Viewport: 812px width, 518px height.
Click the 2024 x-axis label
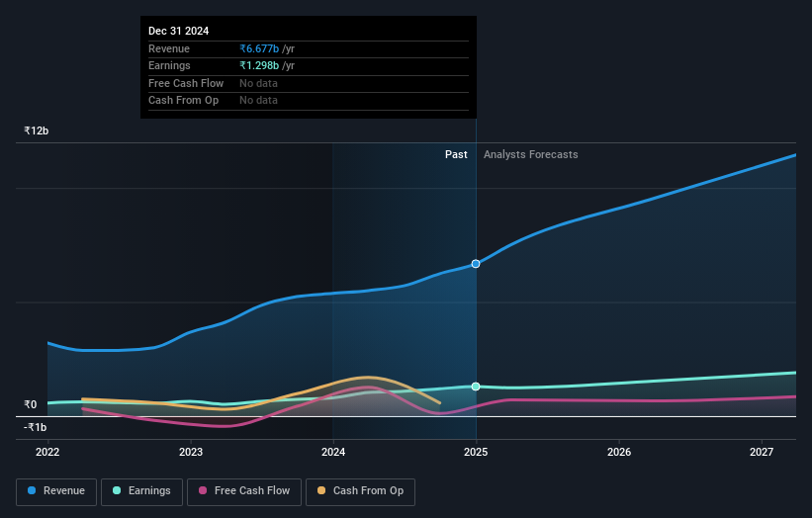(x=333, y=453)
